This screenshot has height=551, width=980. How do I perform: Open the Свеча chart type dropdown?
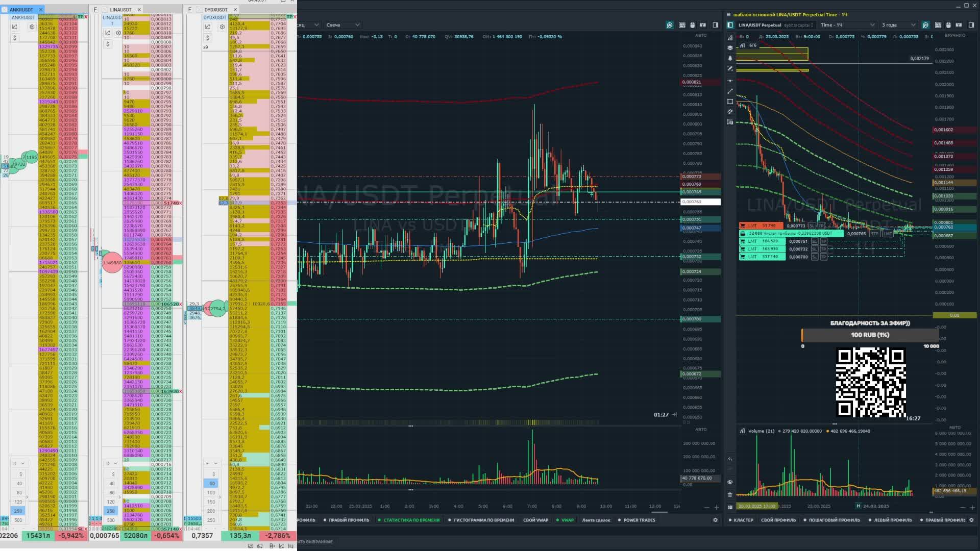(x=342, y=25)
